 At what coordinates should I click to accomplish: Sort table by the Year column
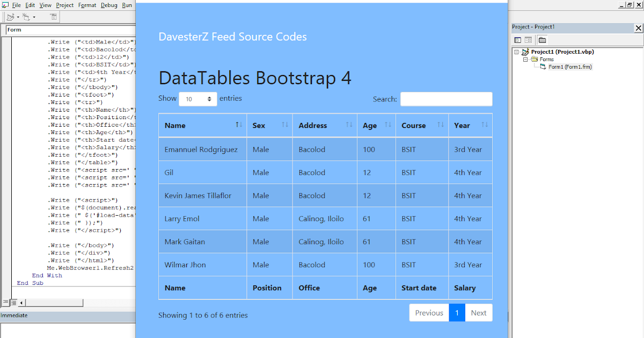(470, 126)
